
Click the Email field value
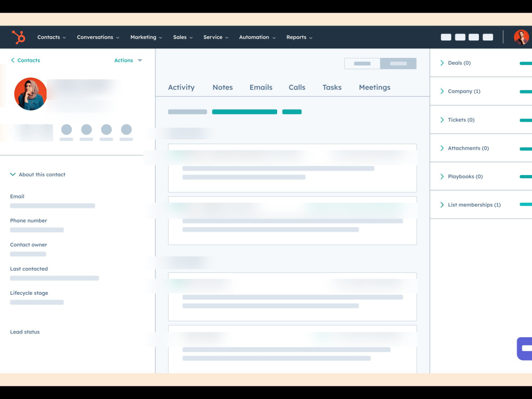pos(53,205)
